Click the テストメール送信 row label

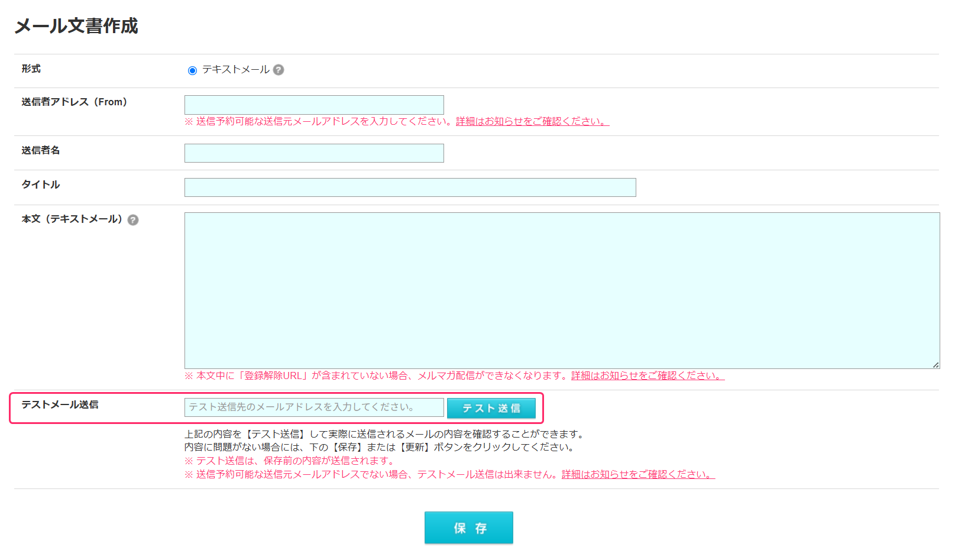(60, 404)
